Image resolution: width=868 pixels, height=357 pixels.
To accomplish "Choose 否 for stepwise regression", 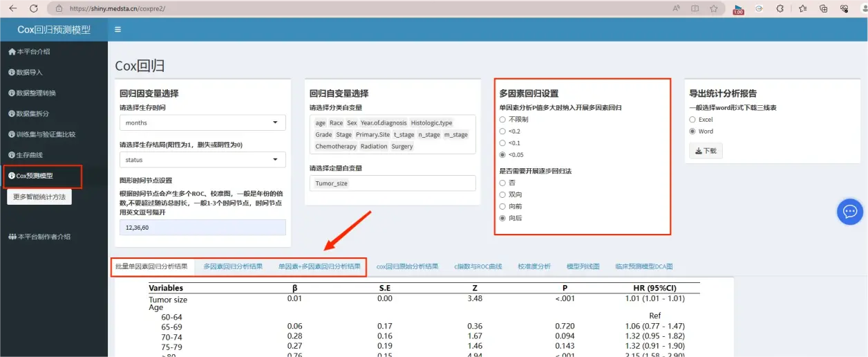I will 502,183.
